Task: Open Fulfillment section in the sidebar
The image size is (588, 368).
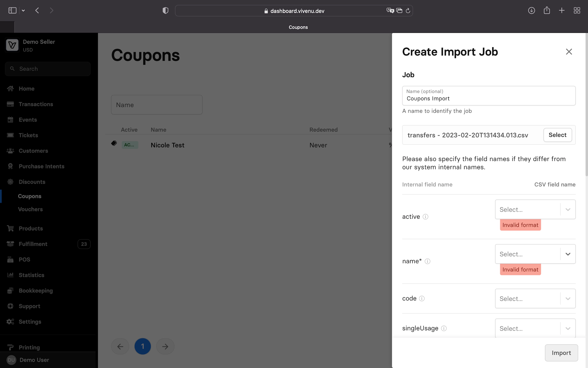Action: point(33,244)
